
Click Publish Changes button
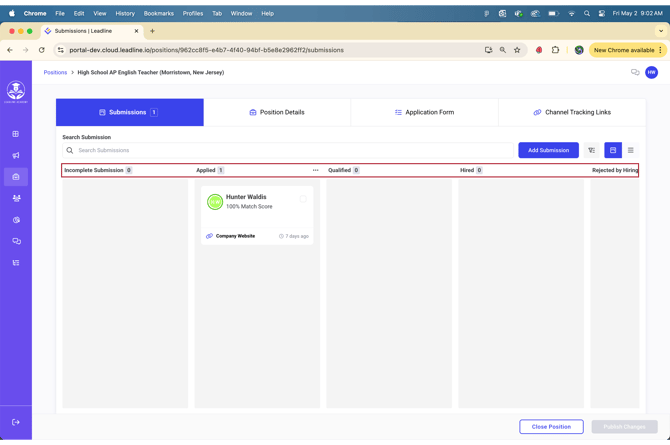tap(624, 427)
